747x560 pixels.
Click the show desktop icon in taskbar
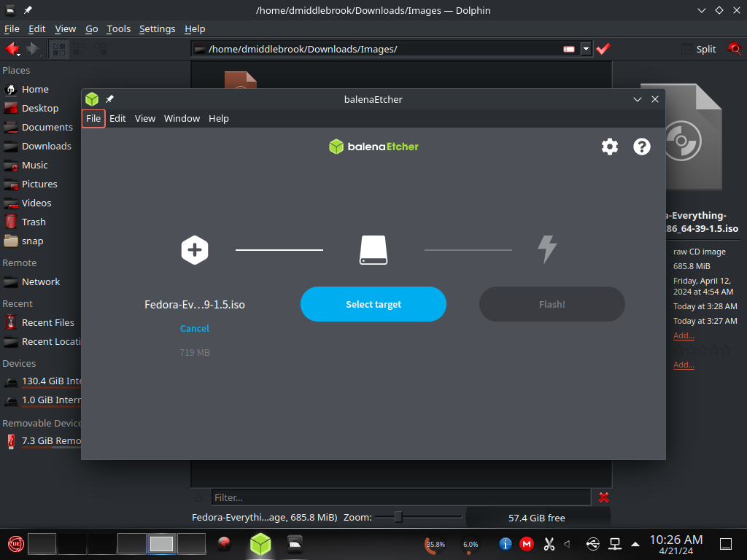click(726, 544)
